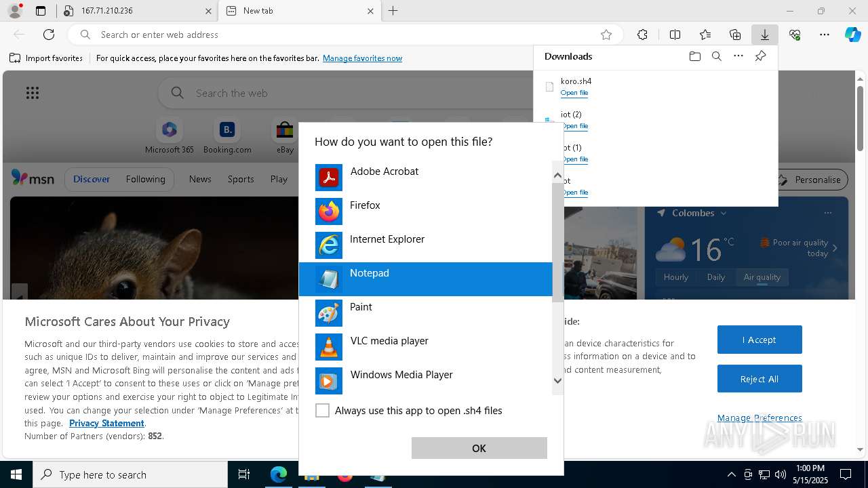The width and height of the screenshot is (868, 488).
Task: Click Import favorites button
Action: 46,58
